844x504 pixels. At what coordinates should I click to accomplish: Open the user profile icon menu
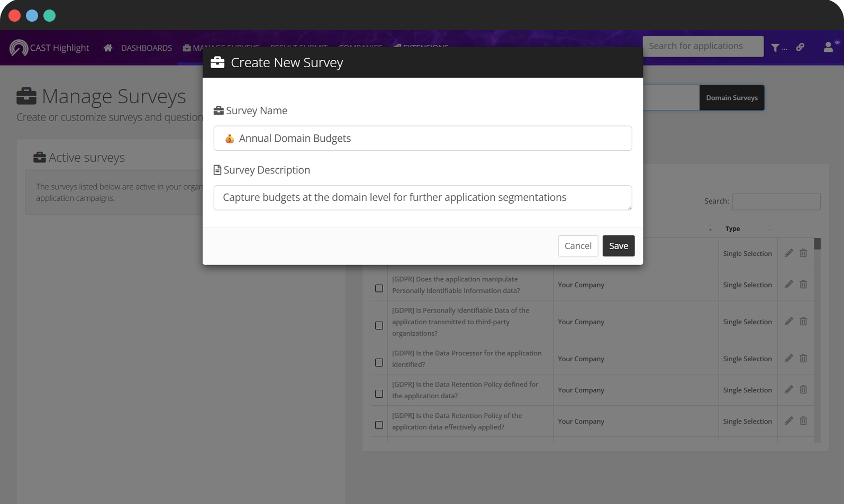coord(828,48)
